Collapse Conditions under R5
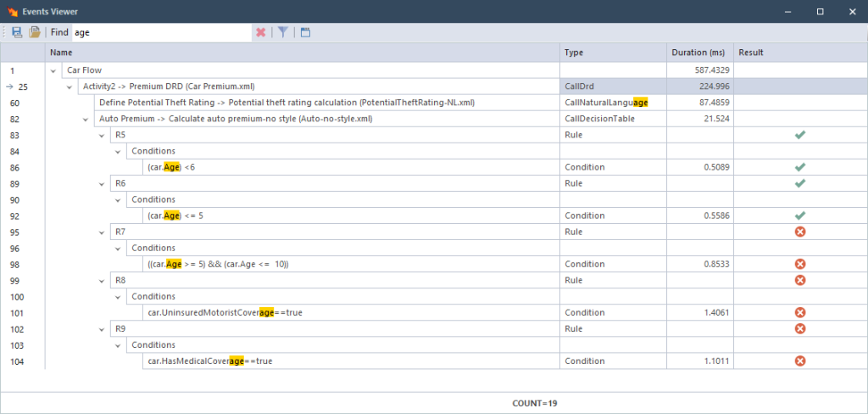 point(117,151)
